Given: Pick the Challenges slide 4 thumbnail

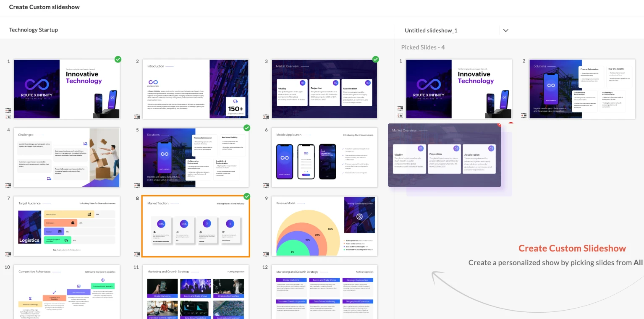Looking at the screenshot, I should pyautogui.click(x=67, y=157).
